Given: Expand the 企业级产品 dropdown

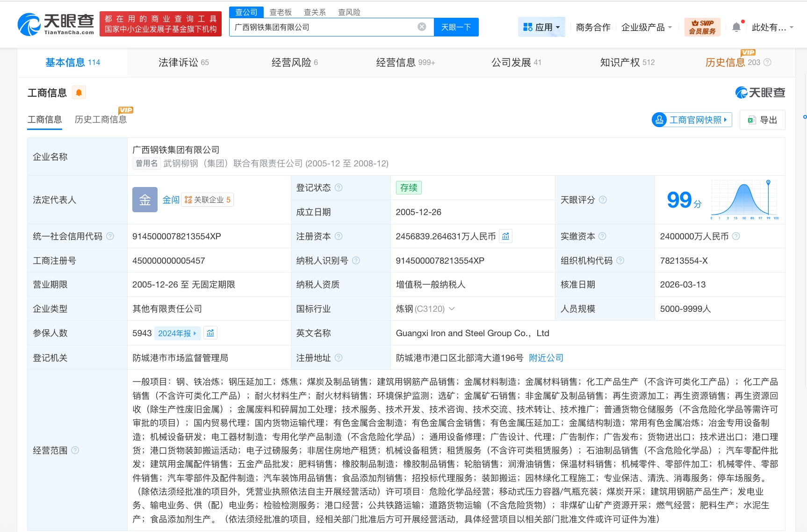Looking at the screenshot, I should [647, 27].
